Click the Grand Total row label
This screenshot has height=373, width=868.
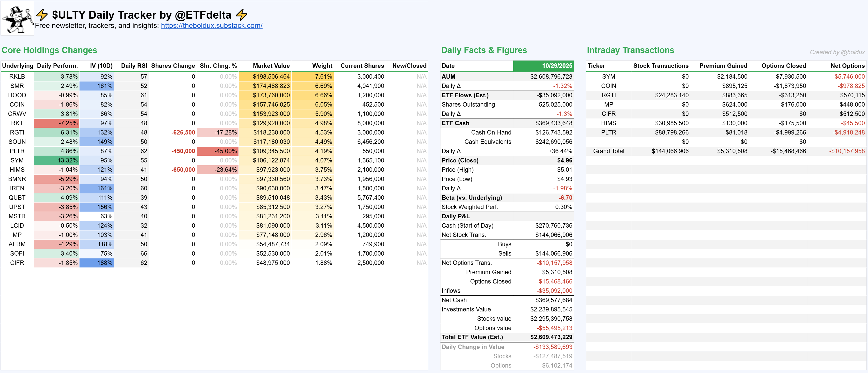608,151
